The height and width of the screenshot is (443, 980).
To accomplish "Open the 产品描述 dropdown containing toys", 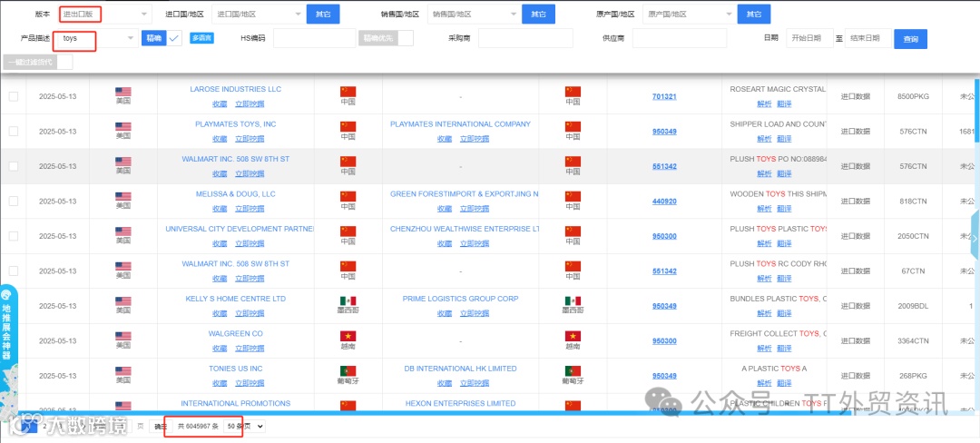I will (x=96, y=38).
